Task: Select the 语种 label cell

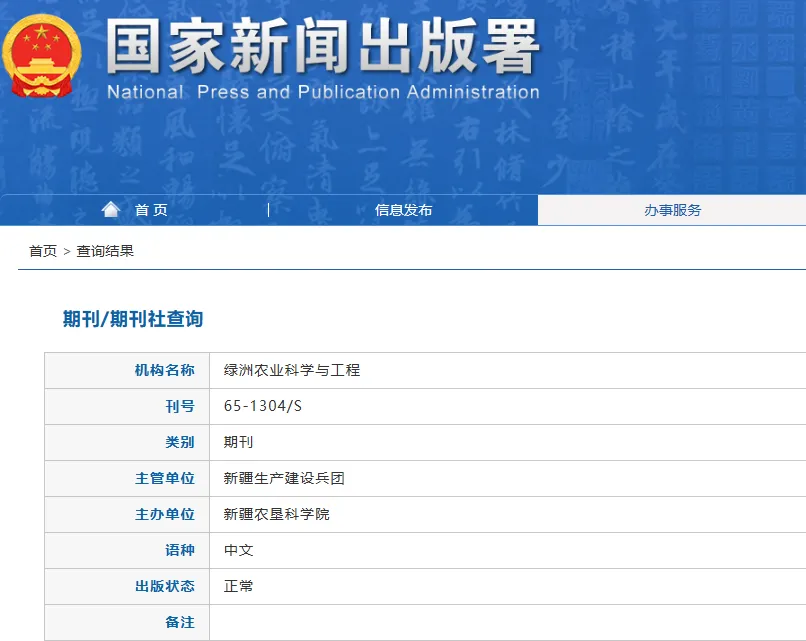Action: coord(127,551)
